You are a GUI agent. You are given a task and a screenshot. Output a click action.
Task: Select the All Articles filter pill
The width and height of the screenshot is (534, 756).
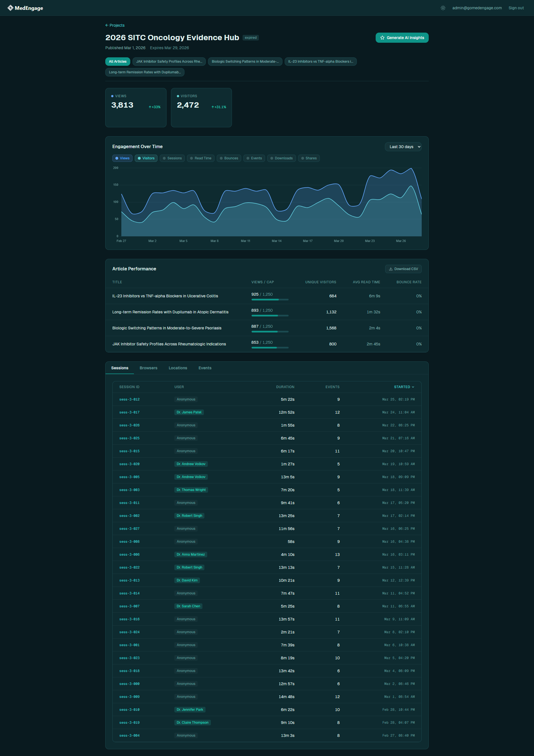coord(117,61)
